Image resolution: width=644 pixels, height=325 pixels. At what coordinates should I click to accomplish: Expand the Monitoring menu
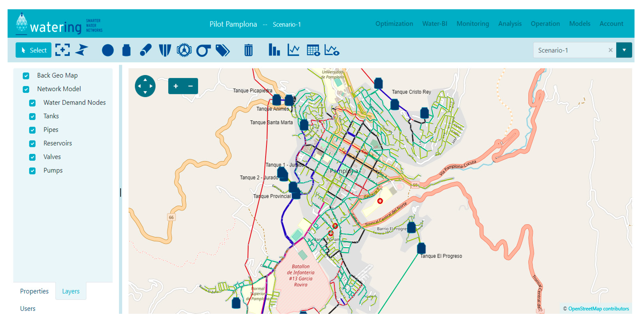[472, 24]
